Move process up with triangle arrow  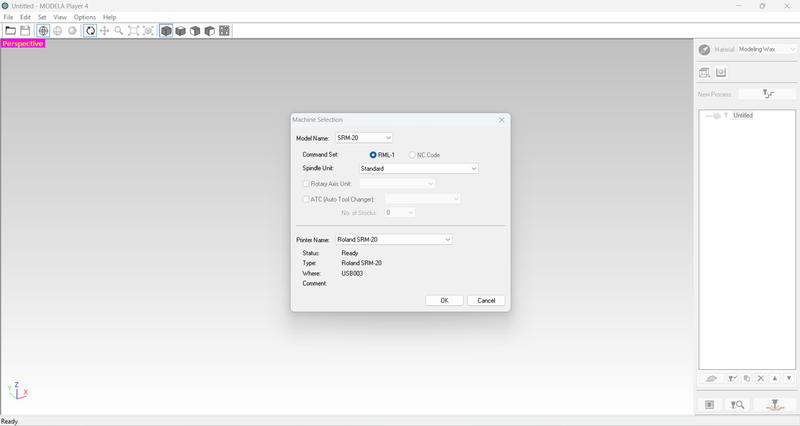pyautogui.click(x=775, y=379)
